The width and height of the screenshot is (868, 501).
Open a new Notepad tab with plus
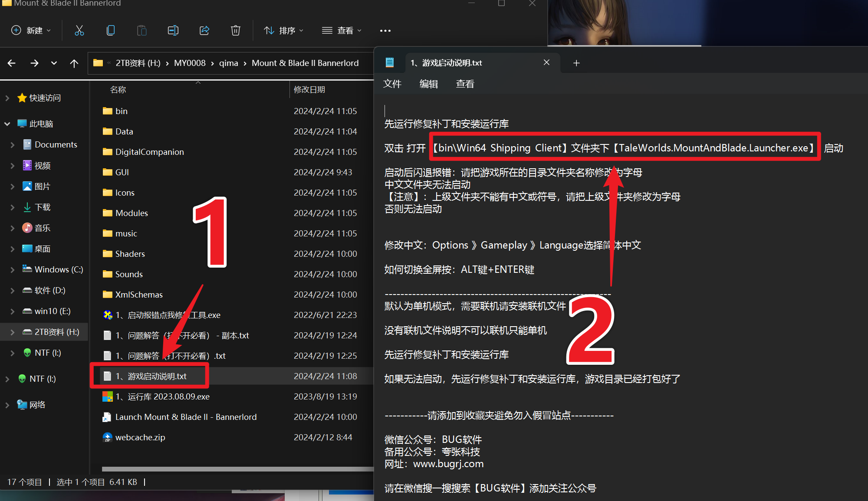point(576,63)
